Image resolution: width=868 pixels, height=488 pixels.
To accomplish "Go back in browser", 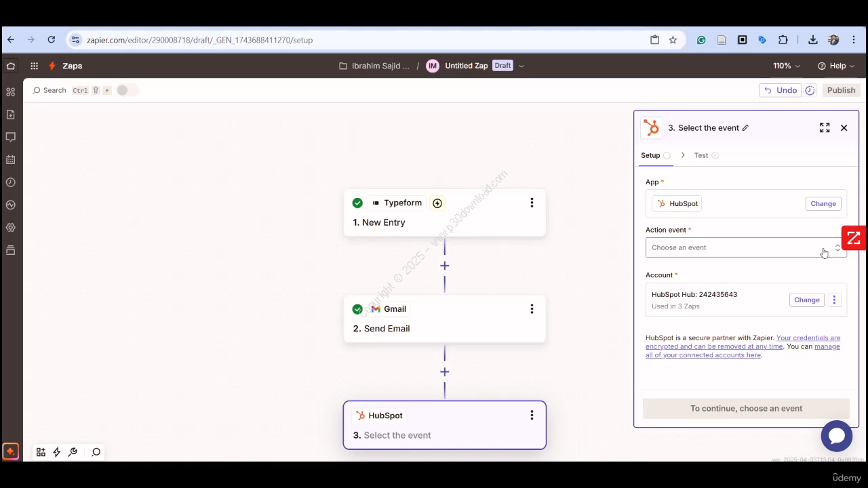I will point(11,40).
